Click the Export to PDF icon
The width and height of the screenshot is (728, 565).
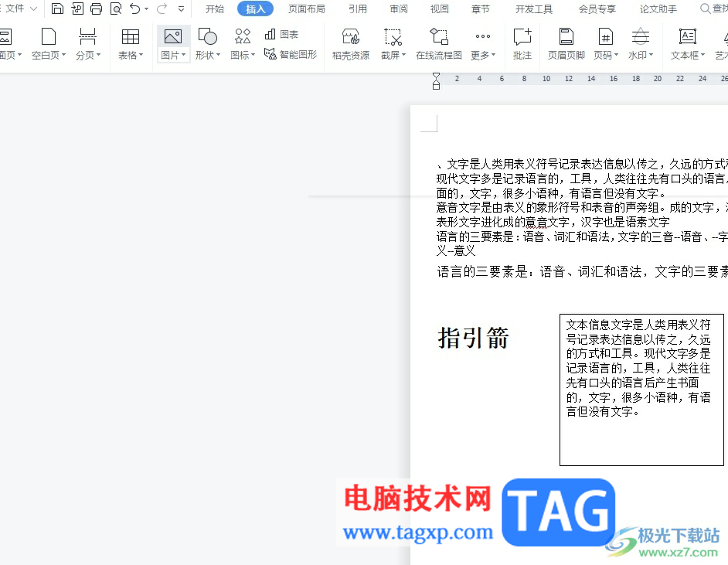tap(77, 9)
